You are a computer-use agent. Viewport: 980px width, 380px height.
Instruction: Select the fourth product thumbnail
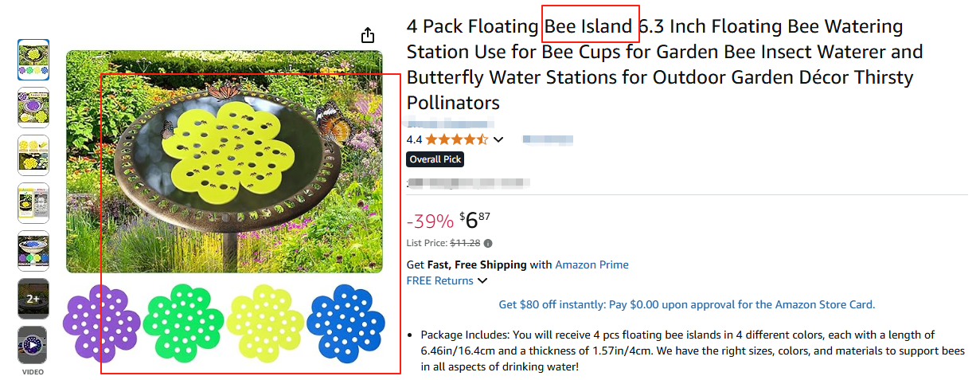[33, 203]
